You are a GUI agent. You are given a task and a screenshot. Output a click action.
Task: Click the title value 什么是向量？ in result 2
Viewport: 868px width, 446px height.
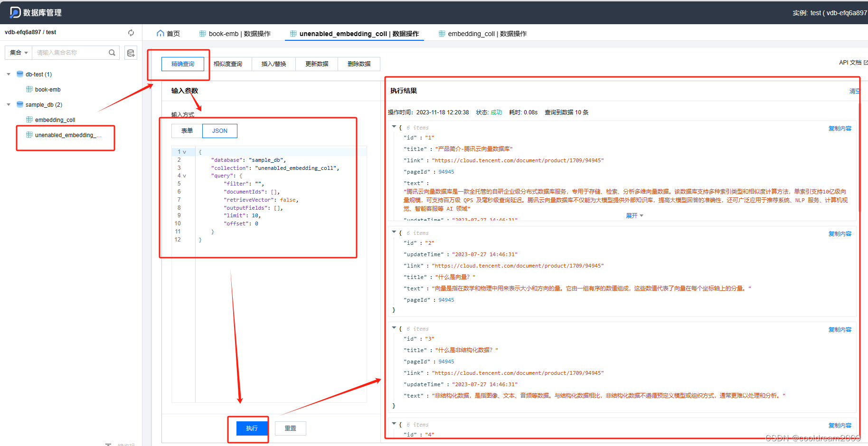point(455,278)
